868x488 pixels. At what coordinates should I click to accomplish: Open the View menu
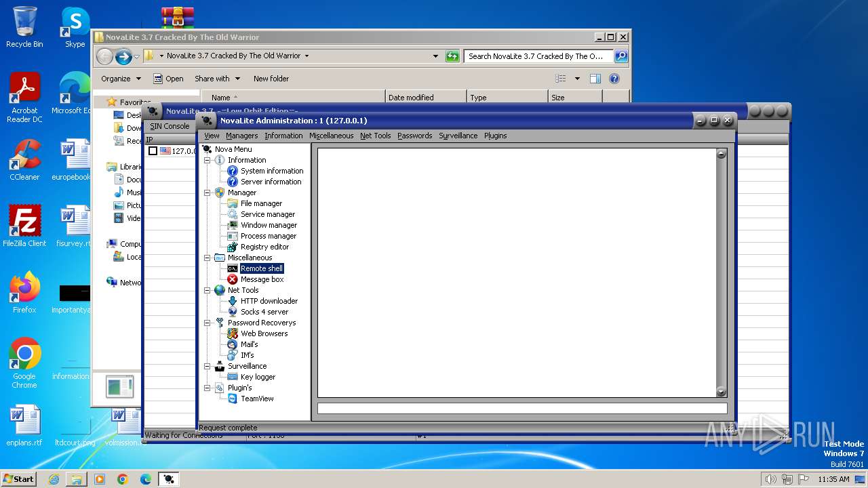tap(212, 136)
